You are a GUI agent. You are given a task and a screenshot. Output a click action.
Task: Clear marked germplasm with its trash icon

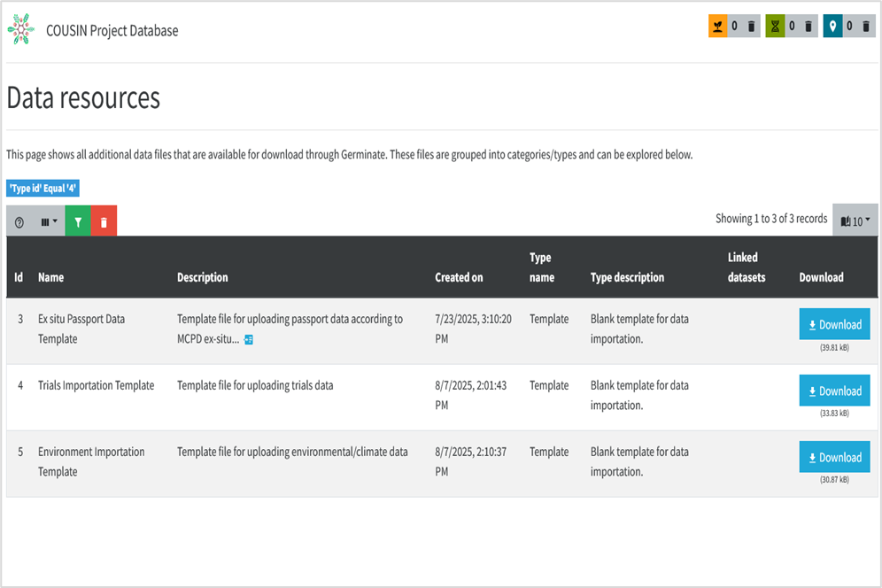click(x=752, y=27)
